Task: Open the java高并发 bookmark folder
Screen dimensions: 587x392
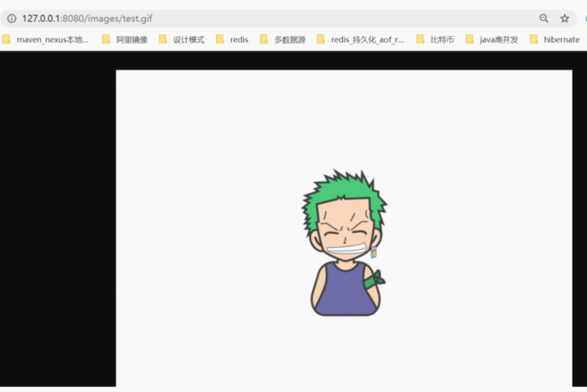Action: (x=492, y=39)
